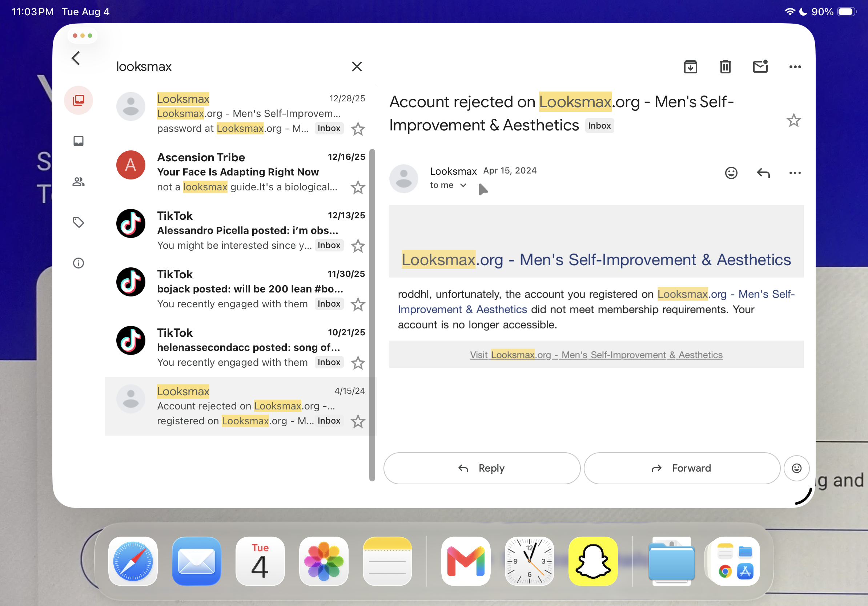Image resolution: width=868 pixels, height=606 pixels.
Task: Expand the "to me" recipient details
Action: point(448,185)
